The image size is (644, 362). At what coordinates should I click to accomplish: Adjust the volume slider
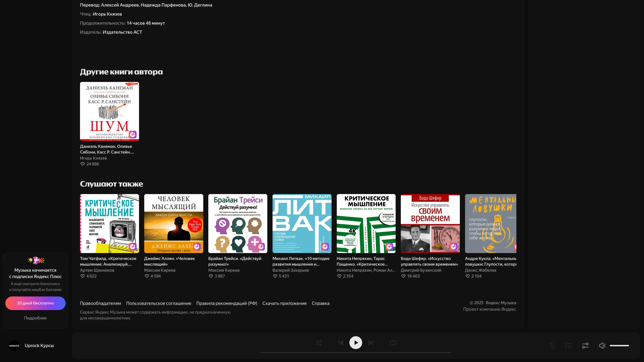pyautogui.click(x=619, y=346)
